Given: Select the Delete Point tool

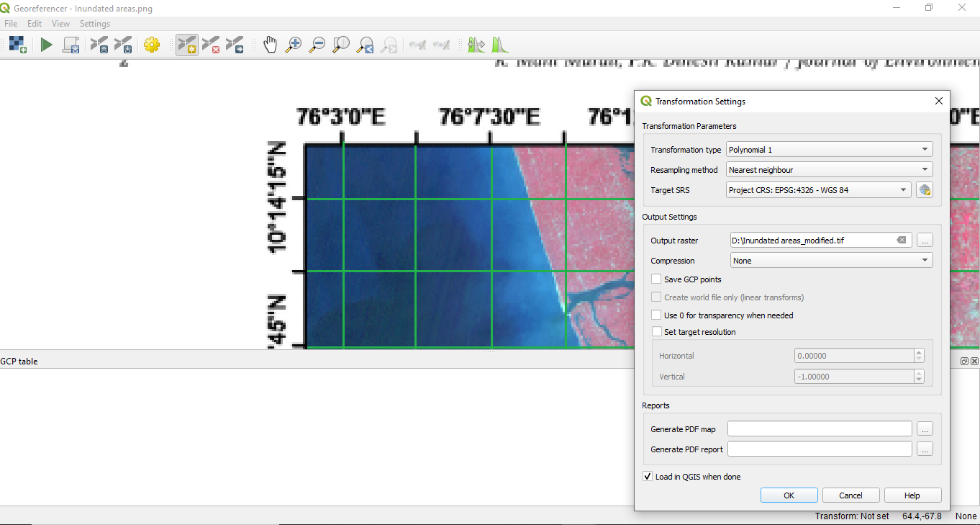Looking at the screenshot, I should [211, 44].
